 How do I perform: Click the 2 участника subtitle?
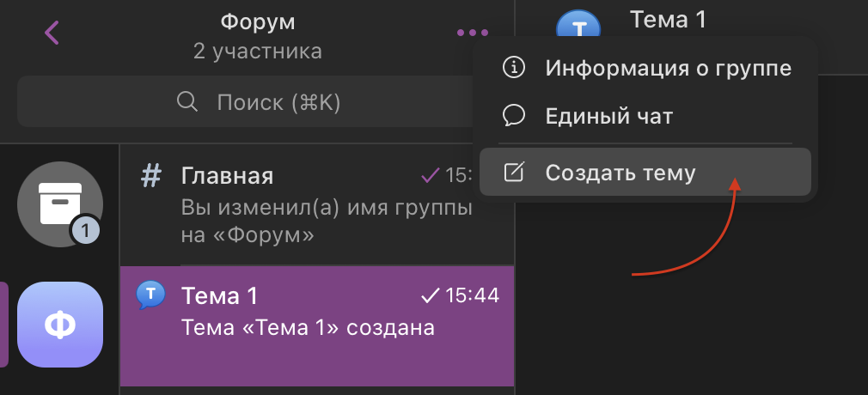[x=258, y=52]
